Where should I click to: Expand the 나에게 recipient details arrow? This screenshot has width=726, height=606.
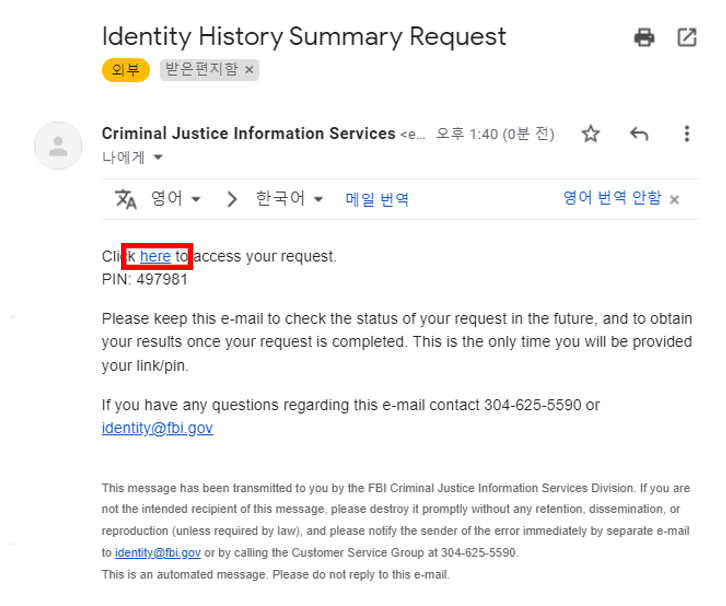(157, 157)
